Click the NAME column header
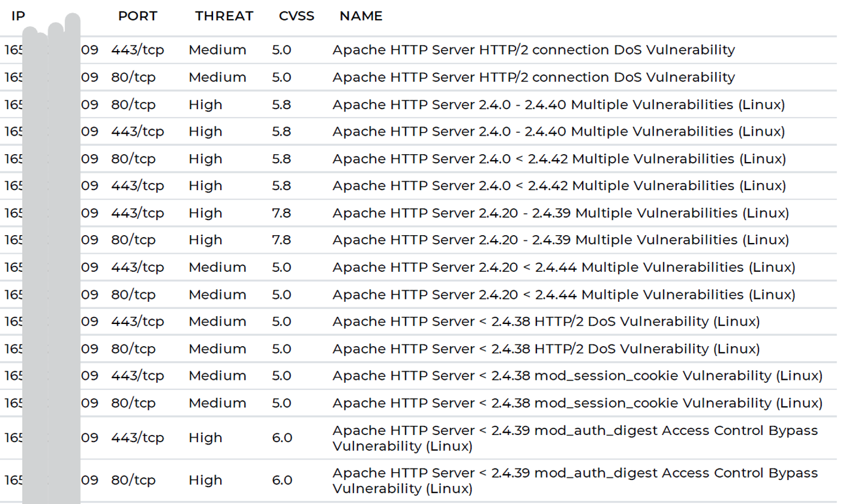849x504 pixels. pyautogui.click(x=361, y=16)
